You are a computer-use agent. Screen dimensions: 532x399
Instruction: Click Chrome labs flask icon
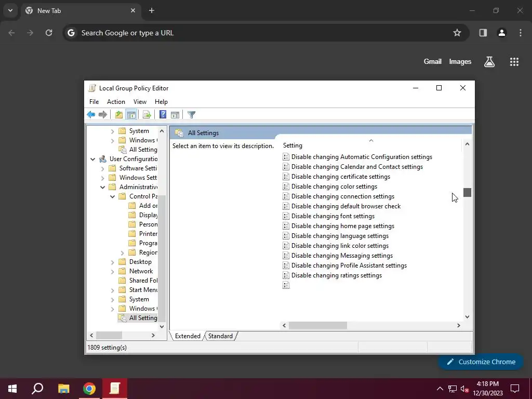point(489,62)
